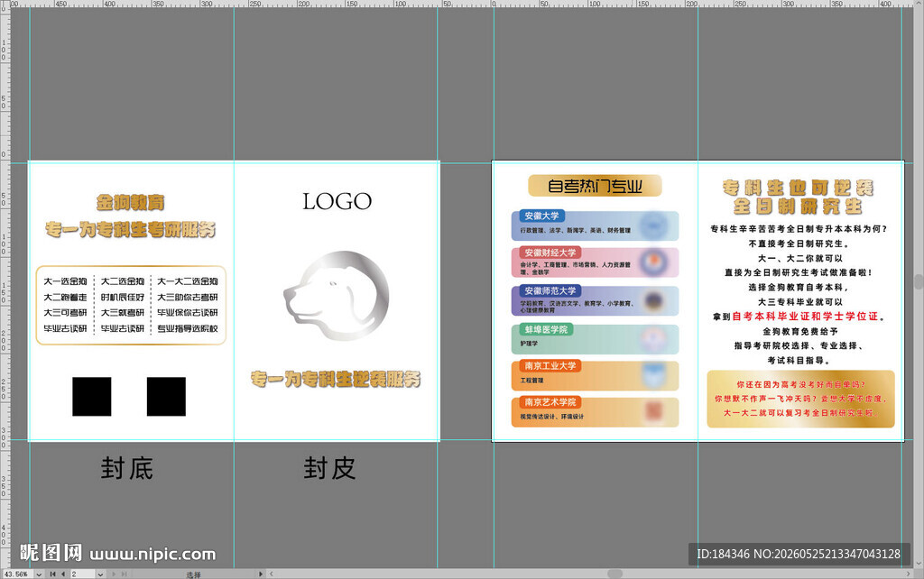Screen dimensions: 924x579
Task: Select the red 自考本科毕业证和学士学位证 text
Action: [806, 317]
